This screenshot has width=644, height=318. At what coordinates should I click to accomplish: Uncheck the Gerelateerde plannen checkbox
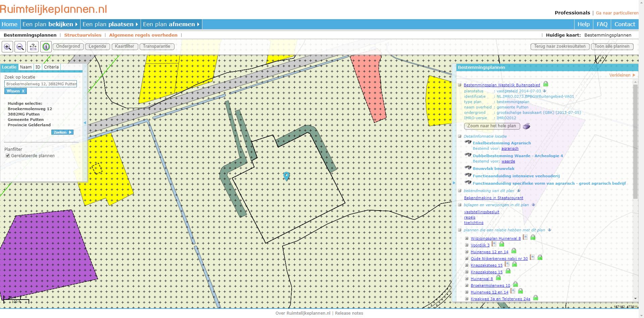coord(8,156)
